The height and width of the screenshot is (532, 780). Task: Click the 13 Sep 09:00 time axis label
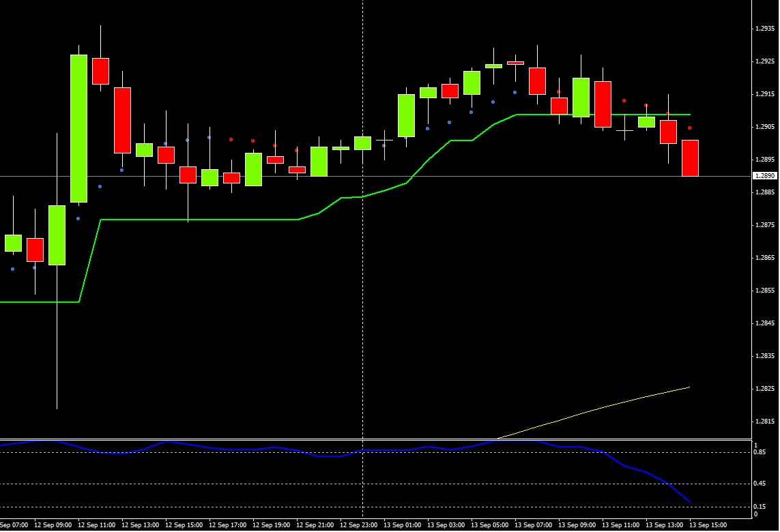[x=577, y=525]
